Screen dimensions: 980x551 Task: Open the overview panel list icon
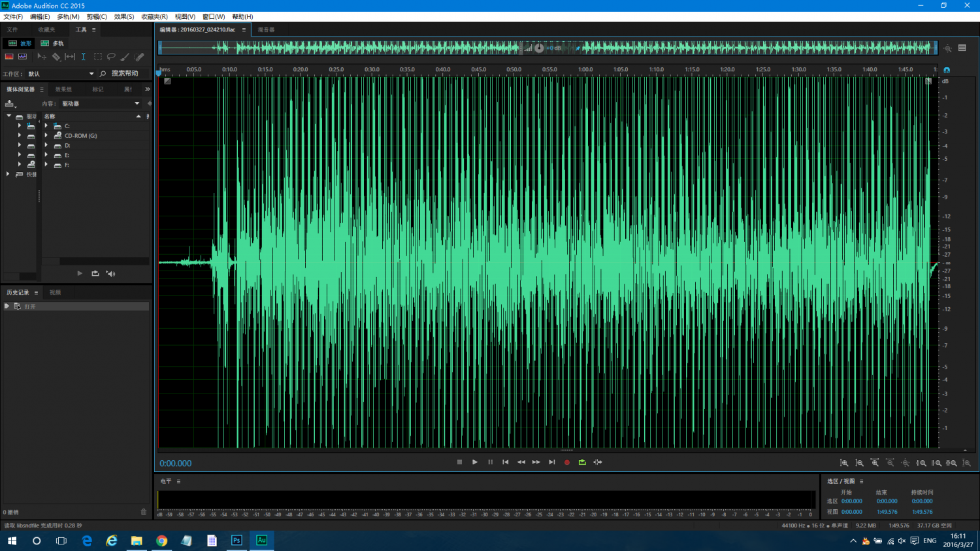point(962,48)
